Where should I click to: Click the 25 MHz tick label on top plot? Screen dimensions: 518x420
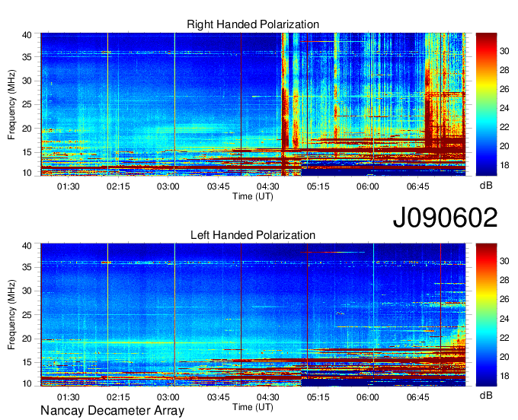coord(27,104)
